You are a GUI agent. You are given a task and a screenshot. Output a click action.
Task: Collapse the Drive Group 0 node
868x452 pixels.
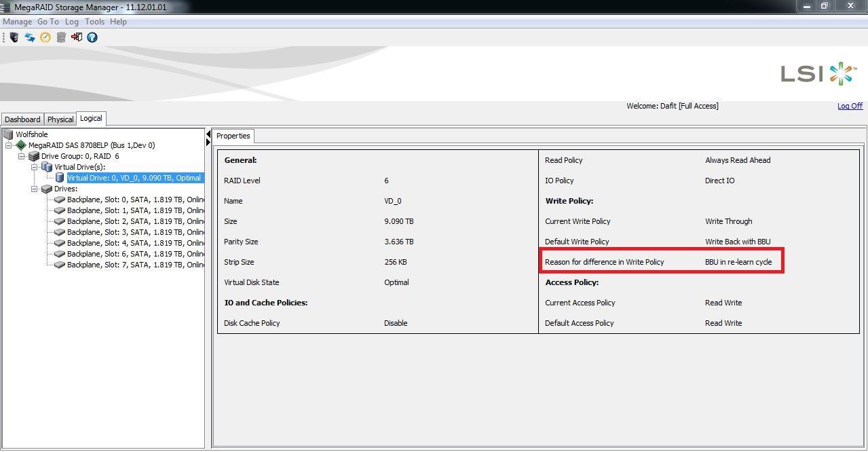22,156
